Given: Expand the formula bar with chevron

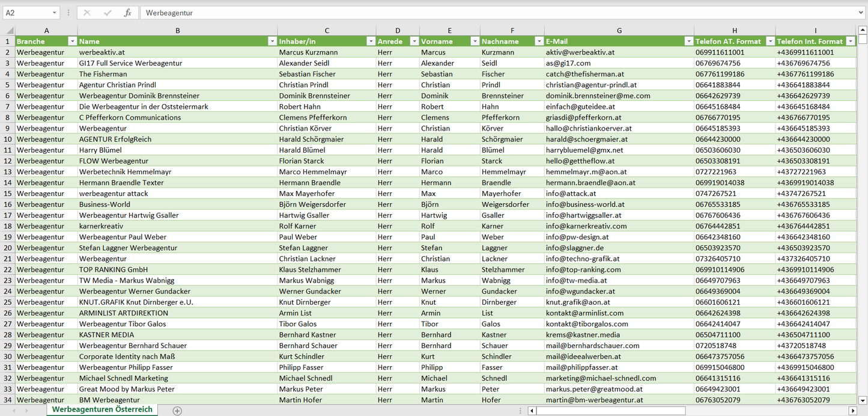Looking at the screenshot, I should click(x=861, y=13).
